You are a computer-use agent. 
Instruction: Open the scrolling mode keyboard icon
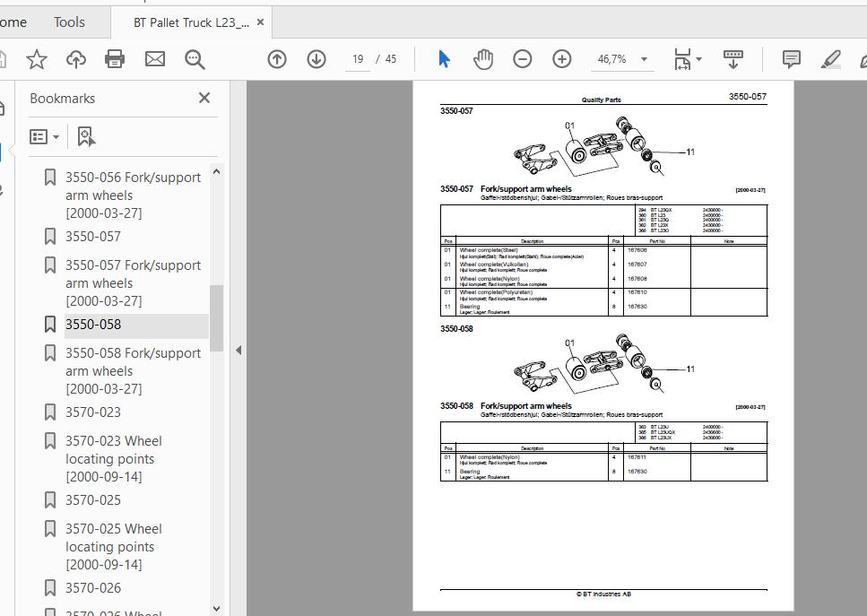tap(733, 59)
